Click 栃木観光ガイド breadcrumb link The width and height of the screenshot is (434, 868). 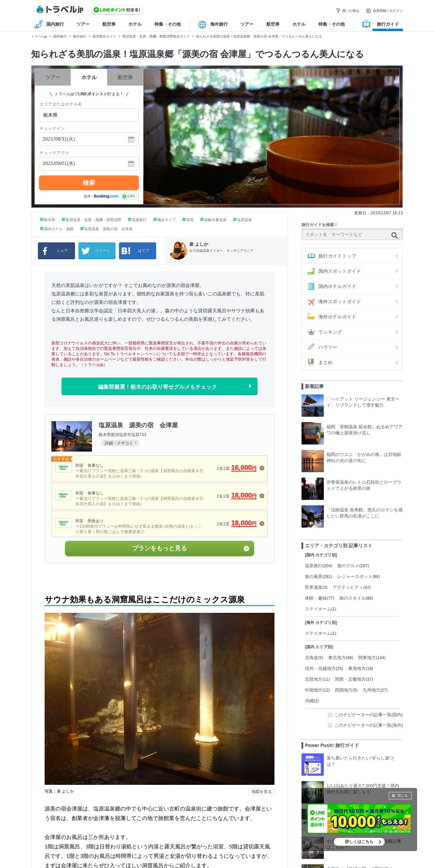point(104,37)
